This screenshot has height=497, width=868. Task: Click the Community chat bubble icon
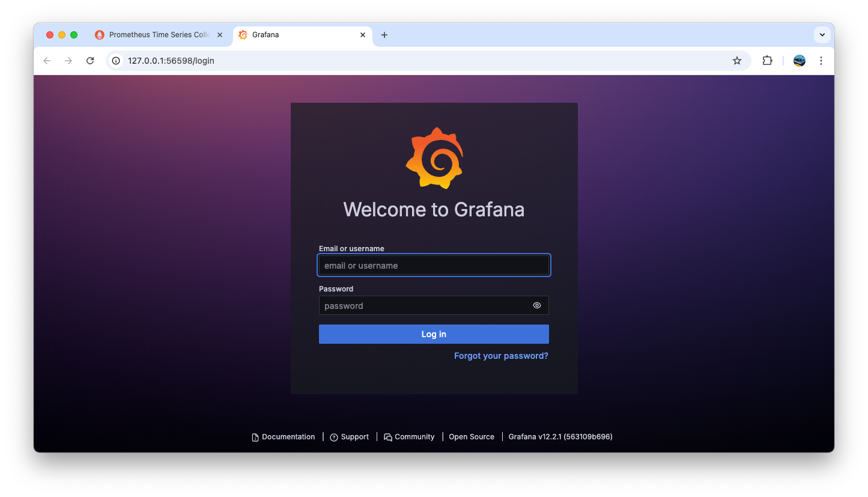click(x=388, y=438)
